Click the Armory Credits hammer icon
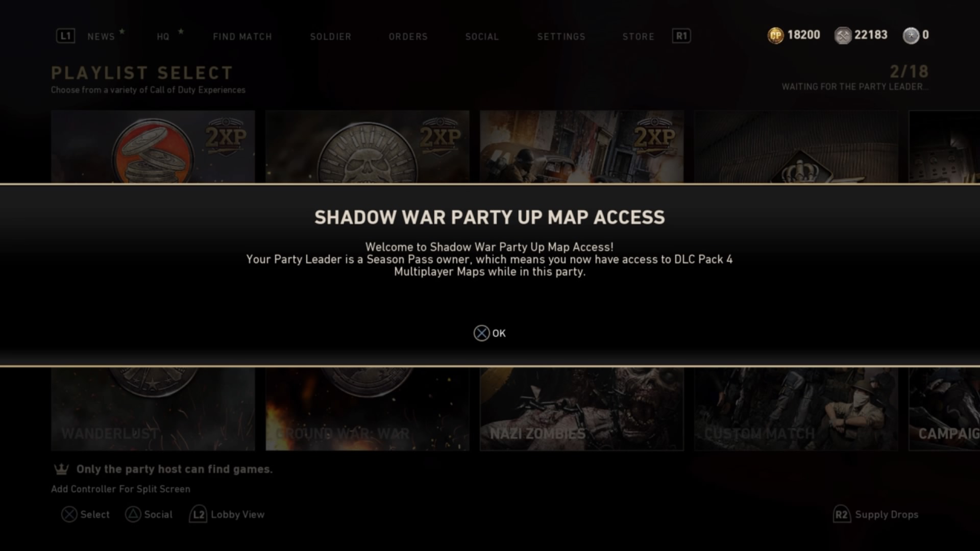Viewport: 980px width, 551px height. pyautogui.click(x=843, y=35)
